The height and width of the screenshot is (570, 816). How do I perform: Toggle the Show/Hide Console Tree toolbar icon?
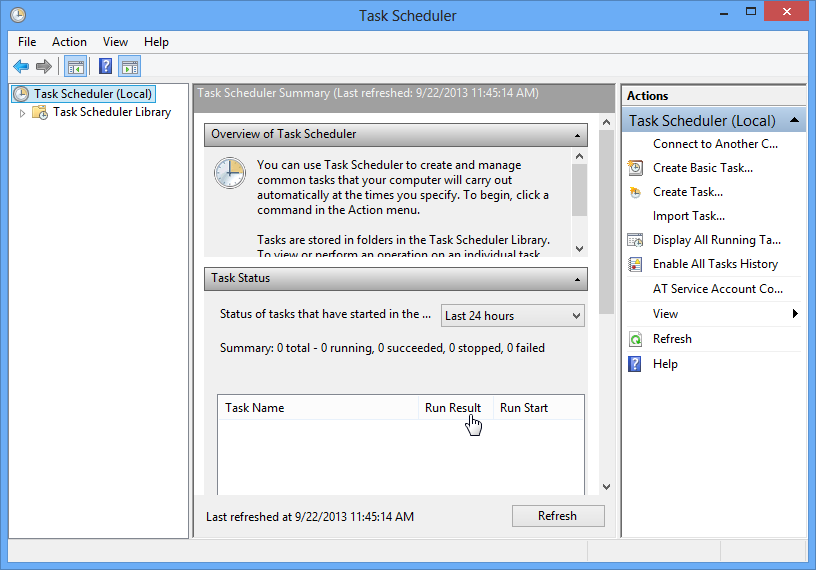click(x=75, y=67)
